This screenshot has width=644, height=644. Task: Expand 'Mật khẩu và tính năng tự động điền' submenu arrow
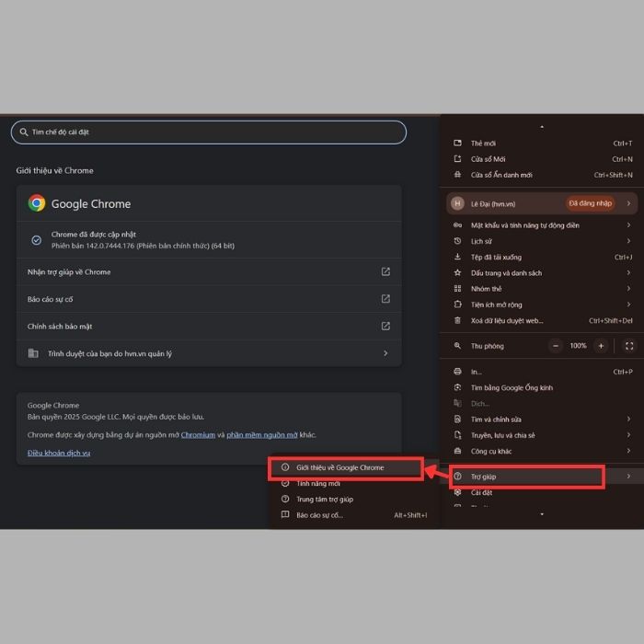pos(628,225)
